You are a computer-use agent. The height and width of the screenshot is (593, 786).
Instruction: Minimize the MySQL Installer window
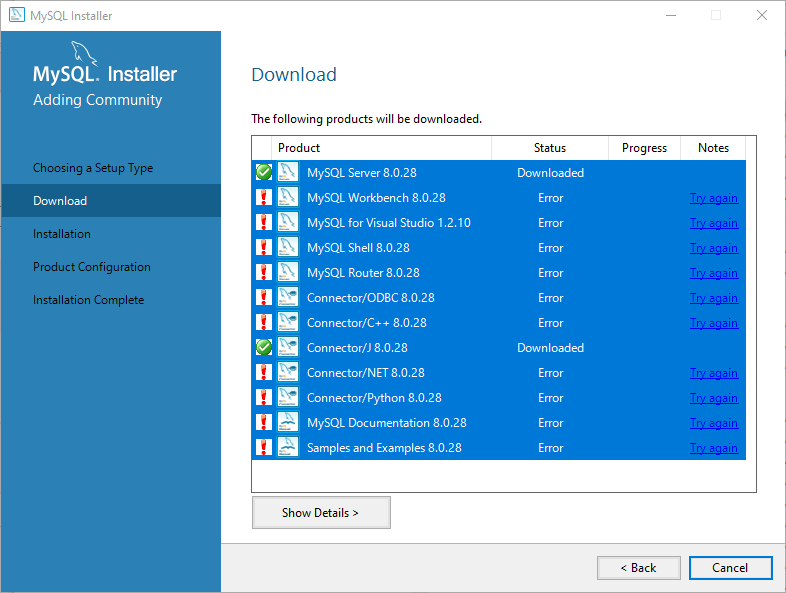[671, 15]
